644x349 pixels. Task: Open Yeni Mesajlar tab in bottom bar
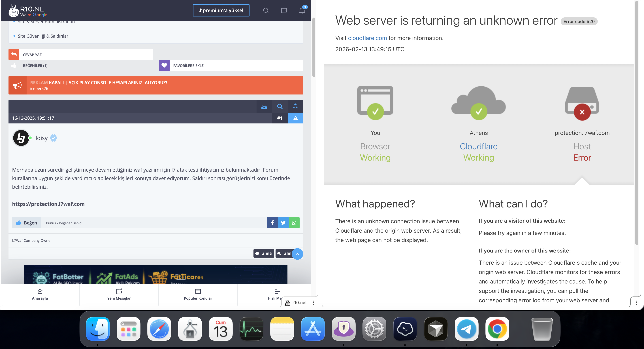click(x=119, y=294)
